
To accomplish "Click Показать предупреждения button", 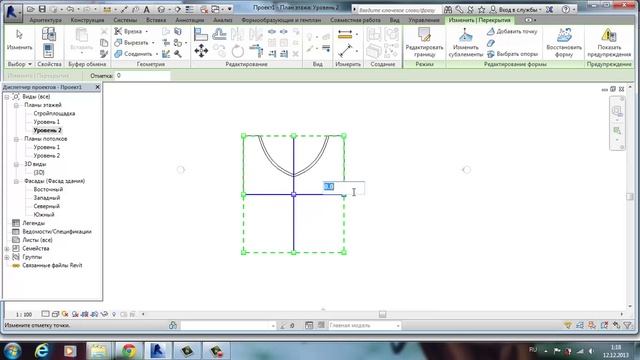I will point(609,42).
